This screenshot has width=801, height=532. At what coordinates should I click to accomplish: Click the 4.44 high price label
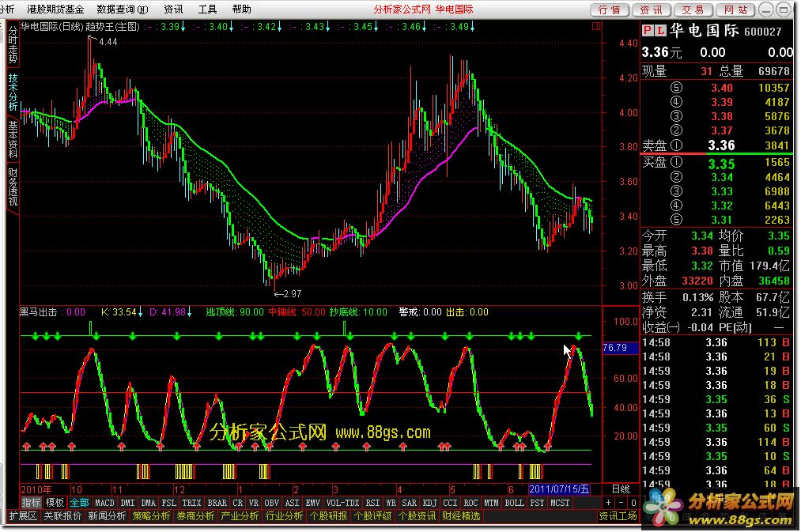click(108, 42)
